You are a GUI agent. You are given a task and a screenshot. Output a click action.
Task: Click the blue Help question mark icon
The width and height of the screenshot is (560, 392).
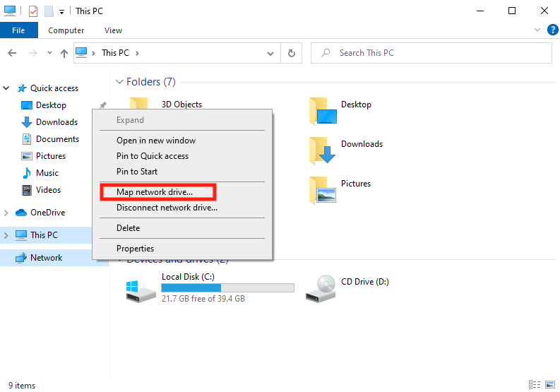tap(553, 30)
